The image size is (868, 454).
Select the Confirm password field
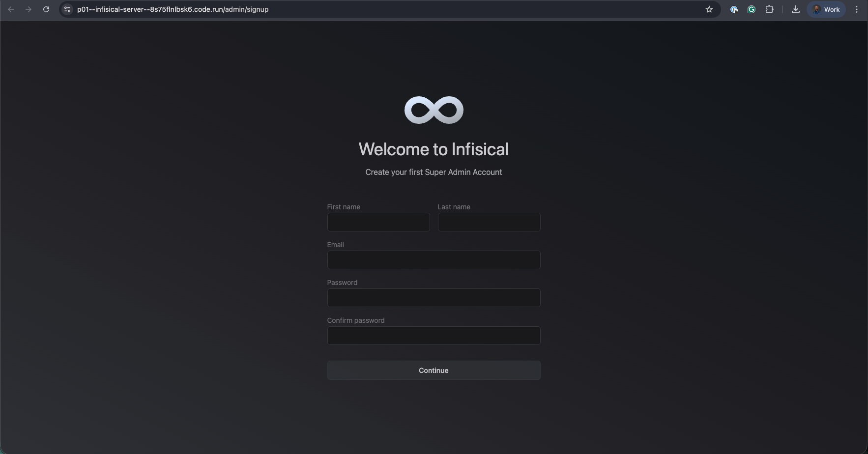[434, 336]
